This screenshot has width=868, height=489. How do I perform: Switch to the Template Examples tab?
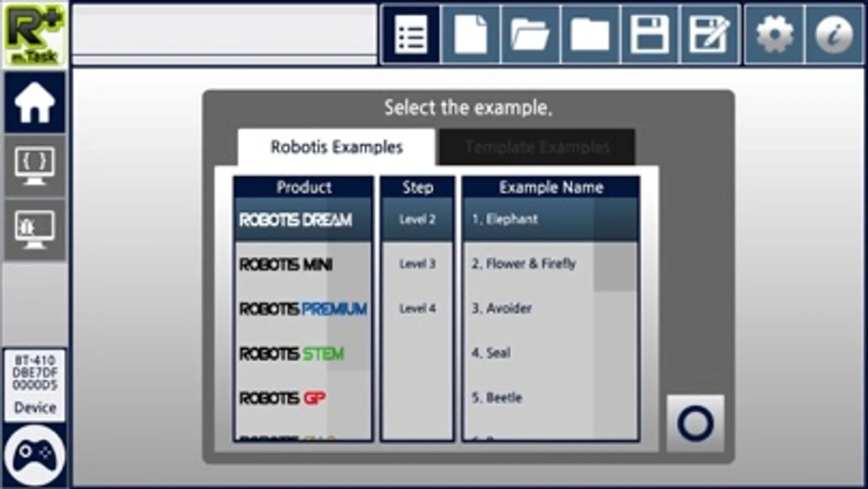tap(537, 147)
